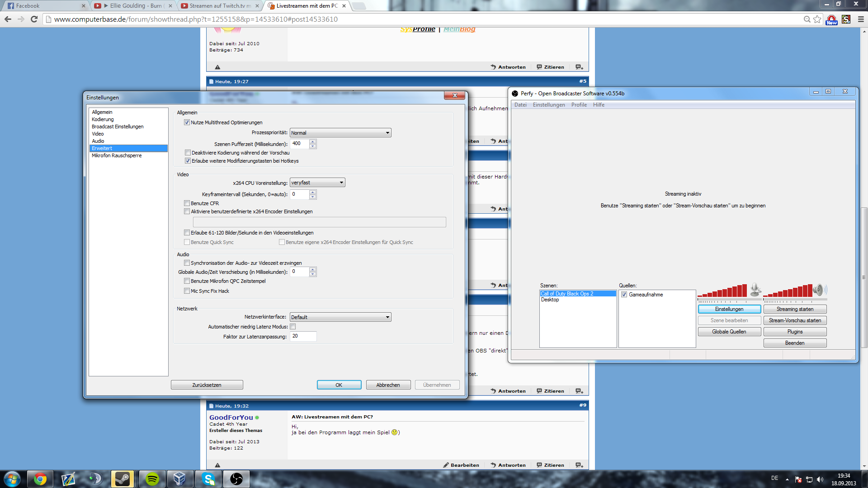Open Steam from the taskbar

(123, 479)
